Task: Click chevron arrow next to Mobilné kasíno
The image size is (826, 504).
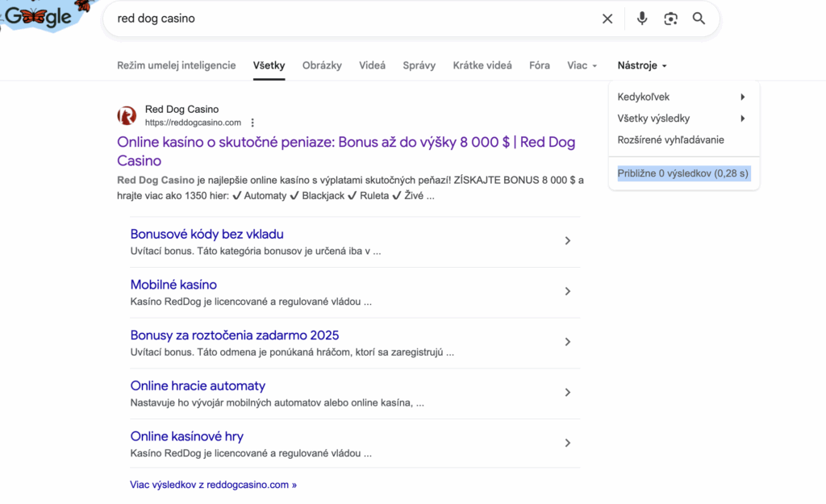Action: click(568, 291)
